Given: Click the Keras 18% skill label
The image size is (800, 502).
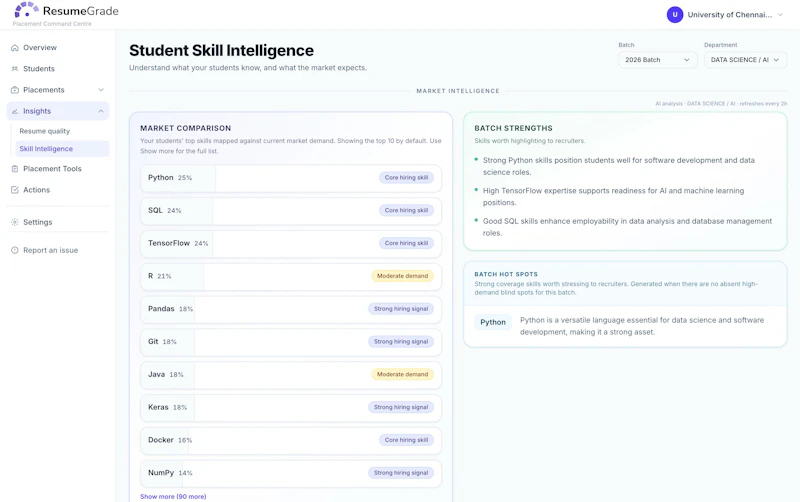Looking at the screenshot, I should pos(167,407).
